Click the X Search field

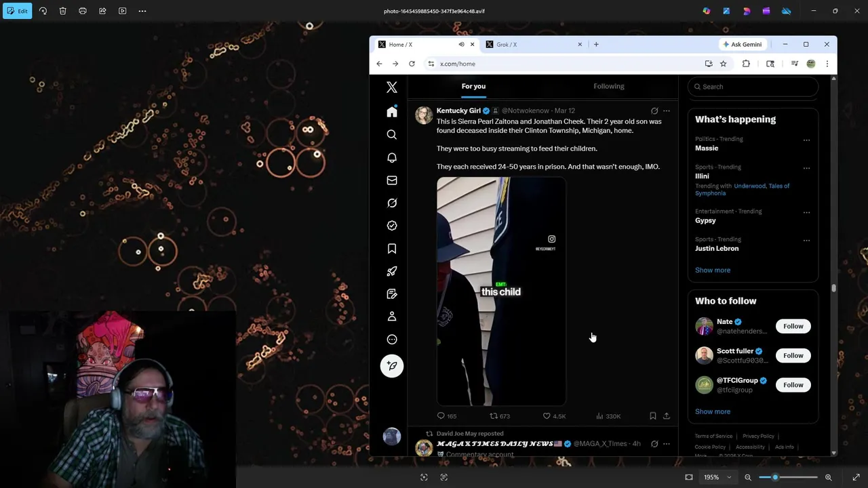pos(753,87)
